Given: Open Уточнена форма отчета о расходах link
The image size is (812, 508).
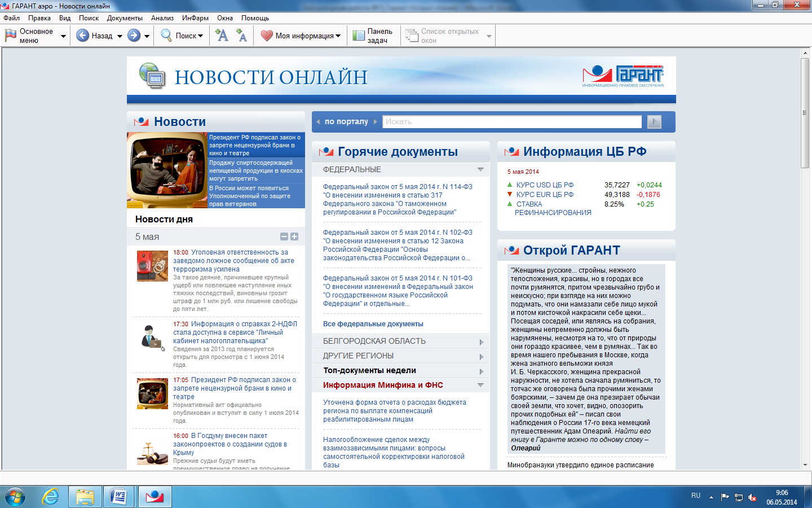Looking at the screenshot, I should 395,411.
